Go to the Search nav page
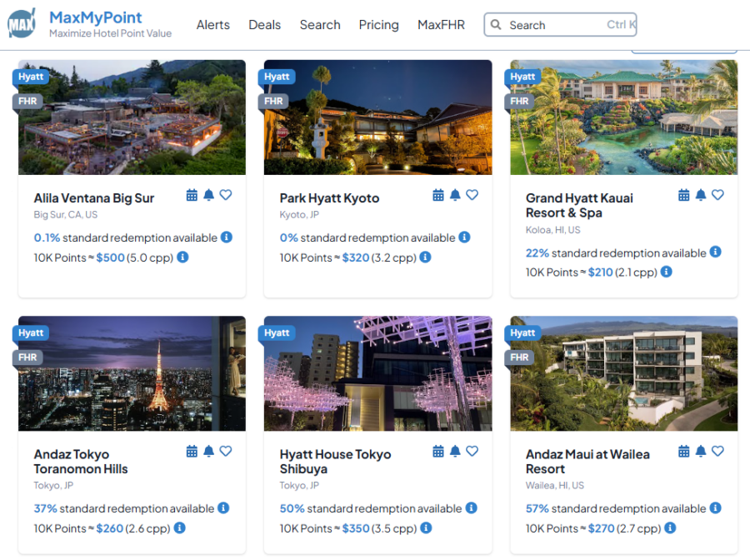The height and width of the screenshot is (560, 750). (320, 25)
